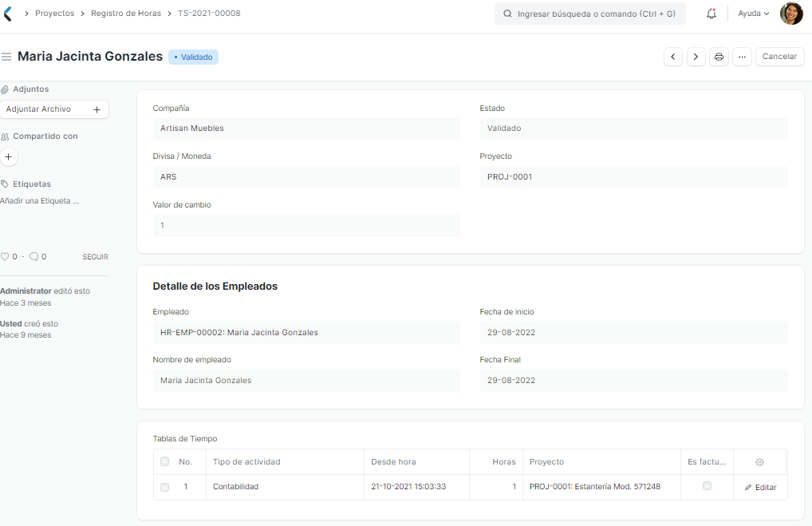Click the paperclip Adjuntos icon

coord(5,89)
